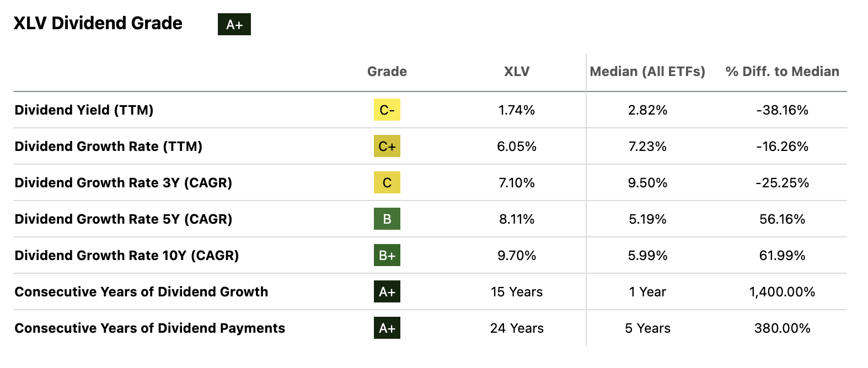Screen dimensions: 868x368
Task: Open Dividend Growth Rate (TTM) metric
Action: pos(108,146)
